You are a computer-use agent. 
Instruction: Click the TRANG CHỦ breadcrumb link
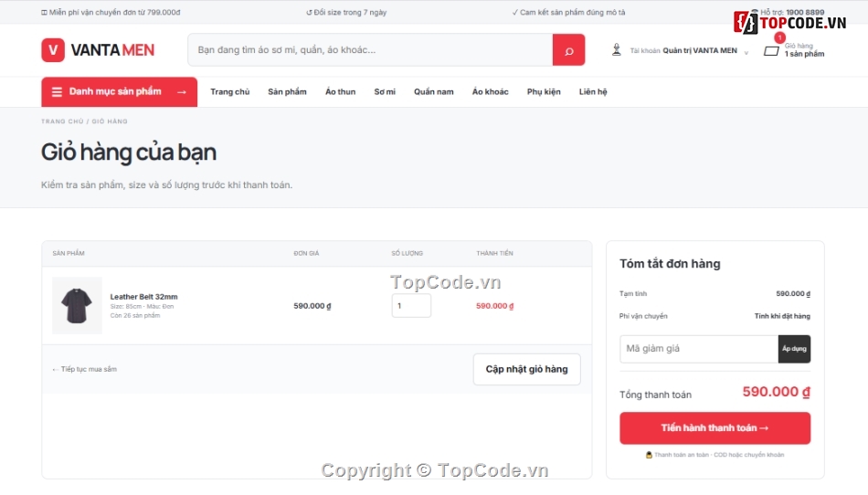[x=62, y=121]
